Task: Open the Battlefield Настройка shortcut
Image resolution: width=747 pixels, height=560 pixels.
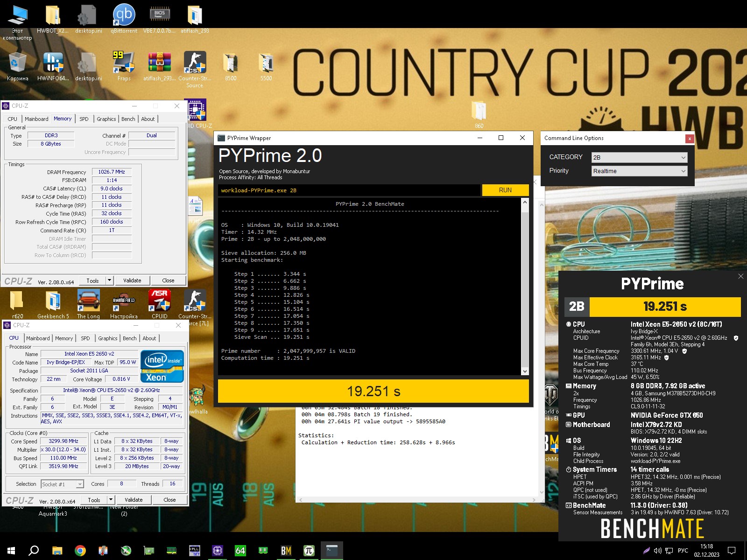Action: click(124, 304)
